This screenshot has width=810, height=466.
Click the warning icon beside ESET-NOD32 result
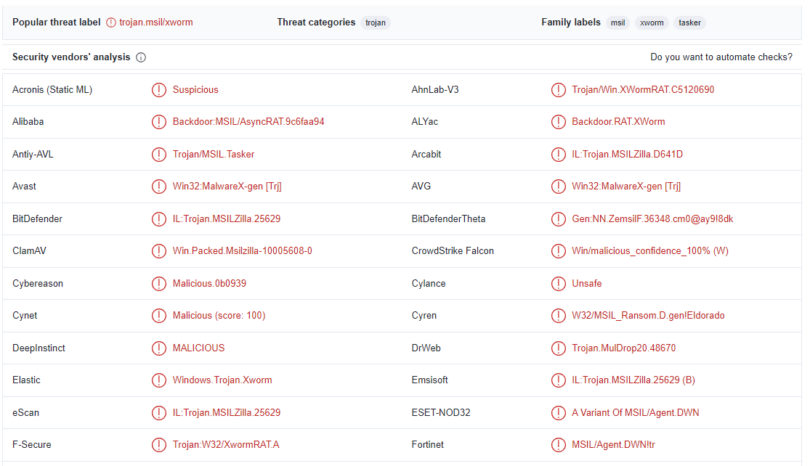point(559,412)
